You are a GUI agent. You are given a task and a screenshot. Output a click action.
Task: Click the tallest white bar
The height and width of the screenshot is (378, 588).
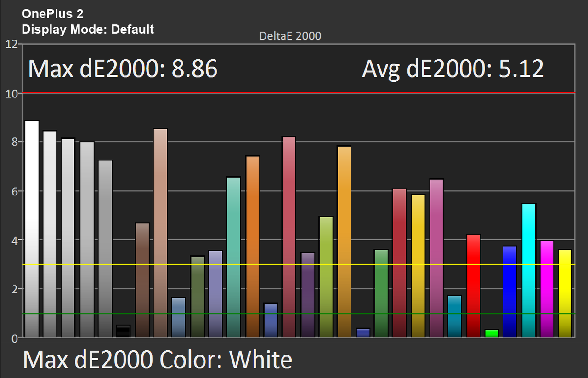pos(32,229)
